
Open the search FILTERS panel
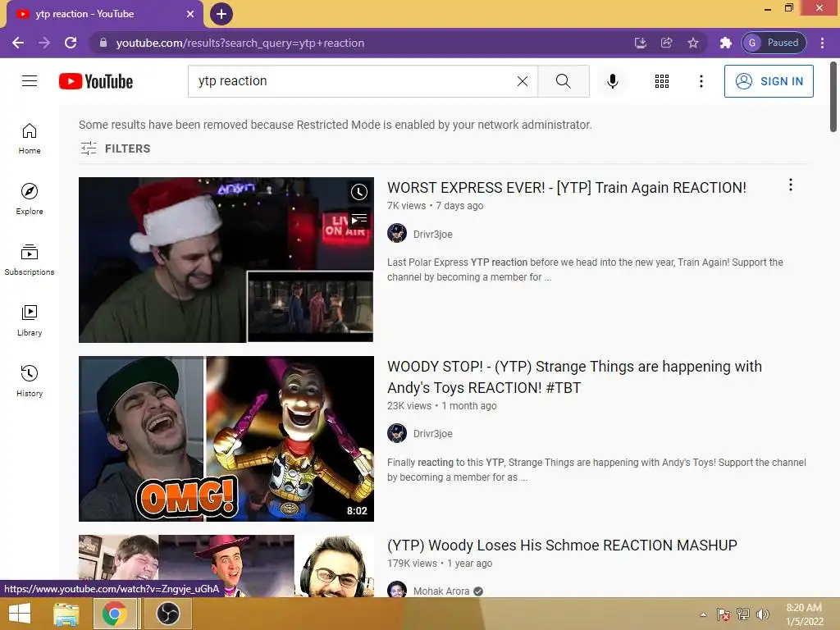(115, 148)
